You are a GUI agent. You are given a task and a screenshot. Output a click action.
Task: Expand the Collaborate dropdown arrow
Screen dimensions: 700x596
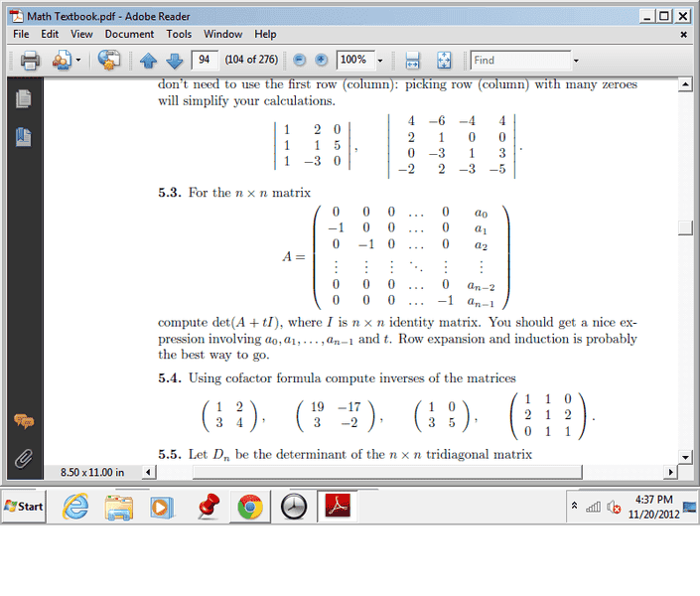click(78, 60)
